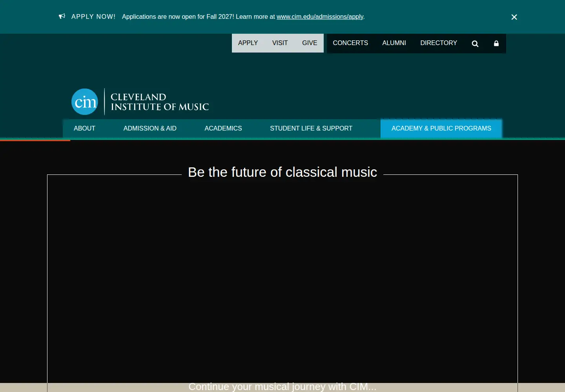
Task: Open the Alumni menu item
Action: point(394,43)
